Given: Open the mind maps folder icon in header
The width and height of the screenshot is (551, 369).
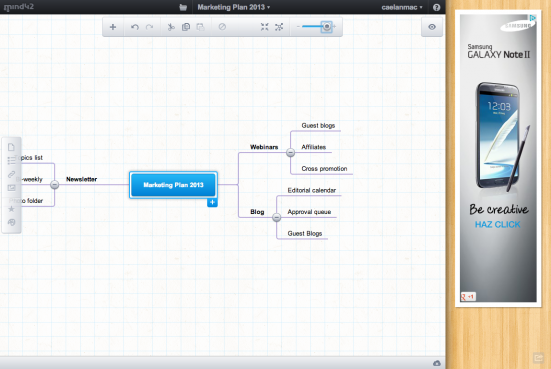Looking at the screenshot, I should click(183, 7).
